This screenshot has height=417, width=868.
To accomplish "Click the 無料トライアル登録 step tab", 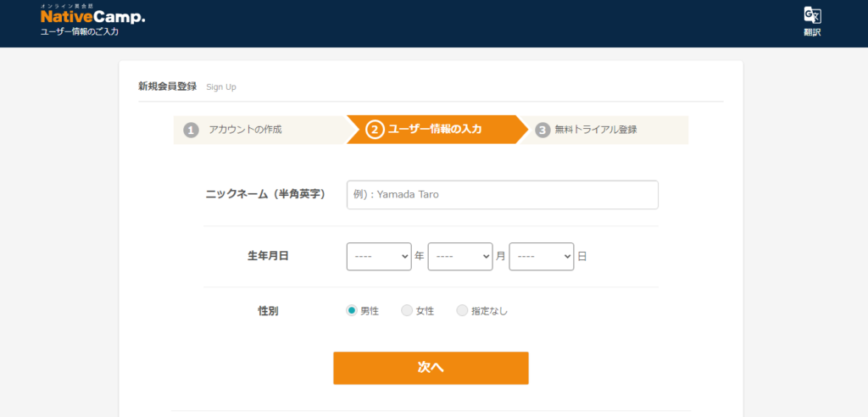I will pos(604,131).
